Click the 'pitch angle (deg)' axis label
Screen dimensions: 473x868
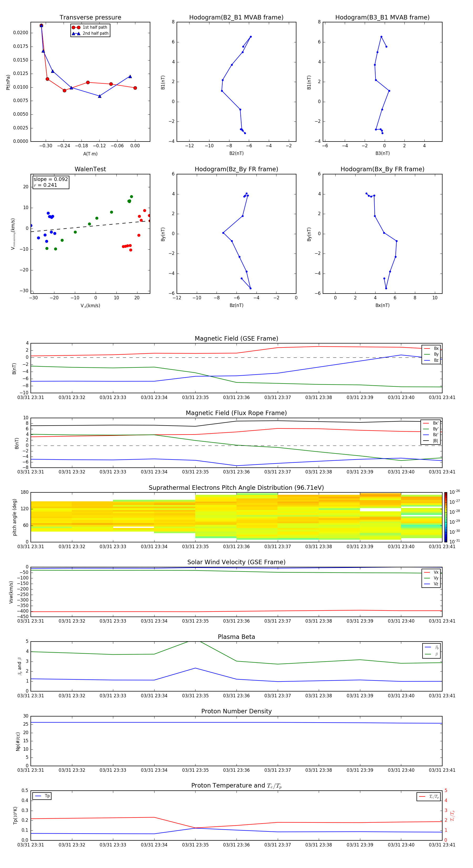click(x=14, y=517)
